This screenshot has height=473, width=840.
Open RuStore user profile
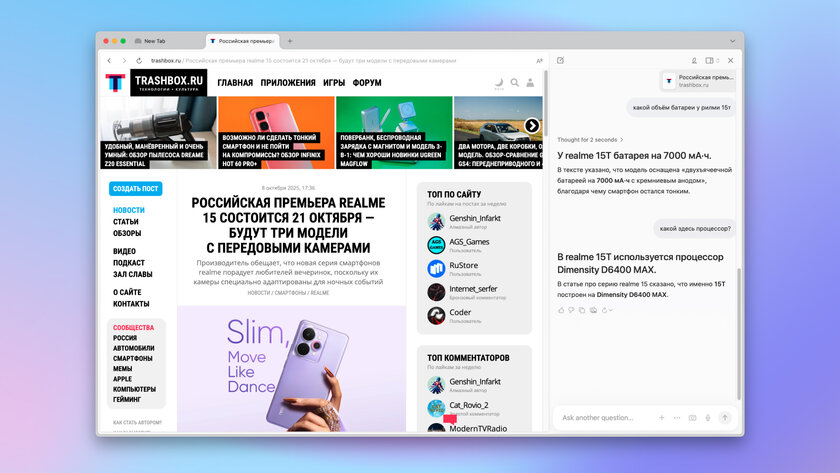coord(463,265)
